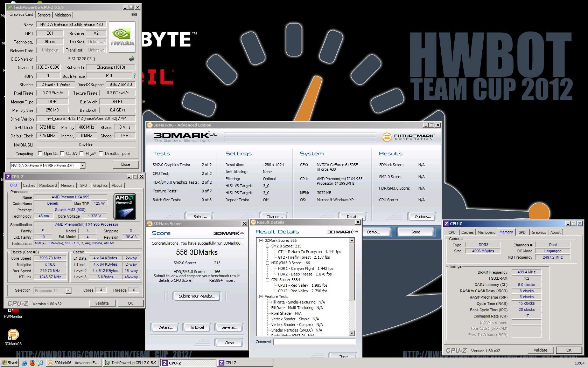Collapse the Feature Tests tree node
This screenshot has height=368, width=588.
point(261,297)
